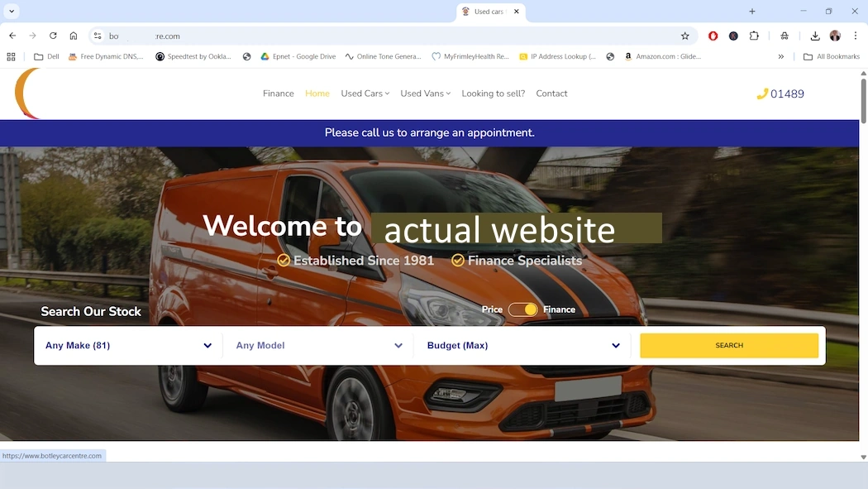This screenshot has height=489, width=868.
Task: Click the phone icon next to 01489
Action: (762, 93)
